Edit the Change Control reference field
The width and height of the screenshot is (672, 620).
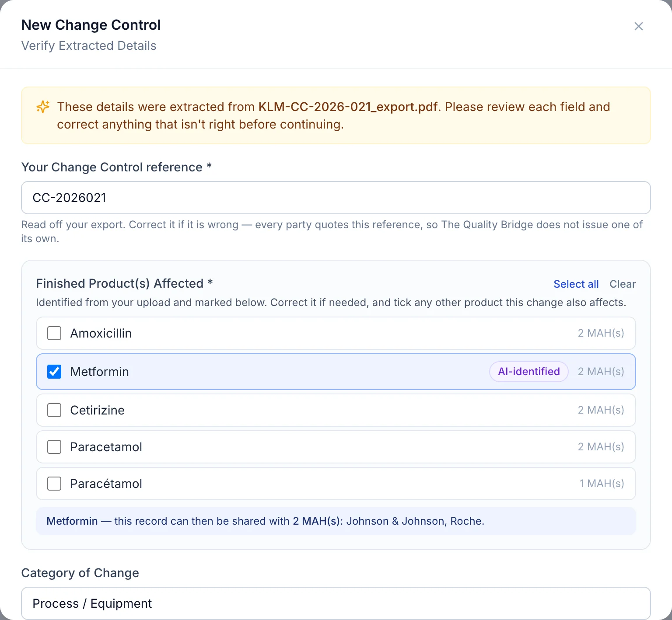pos(336,198)
